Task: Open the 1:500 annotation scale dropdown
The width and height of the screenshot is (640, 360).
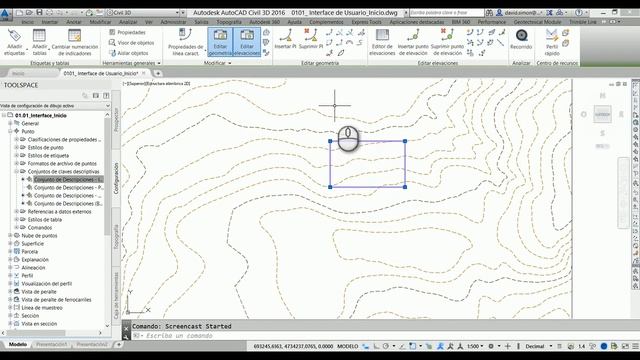Action: point(475,346)
